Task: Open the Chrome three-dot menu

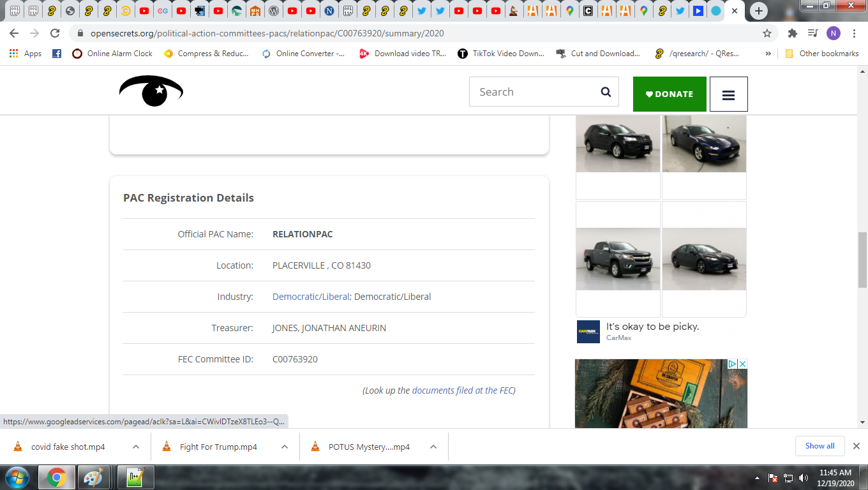Action: 853,33
